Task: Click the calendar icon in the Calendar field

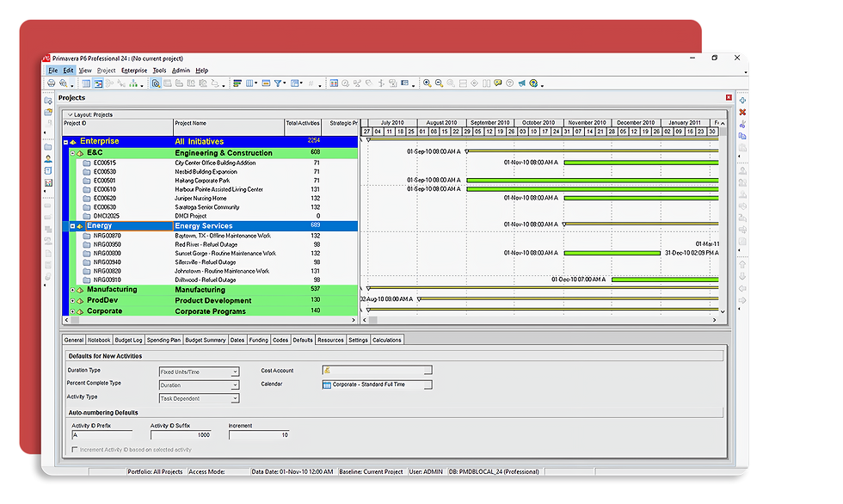Action: tap(327, 384)
